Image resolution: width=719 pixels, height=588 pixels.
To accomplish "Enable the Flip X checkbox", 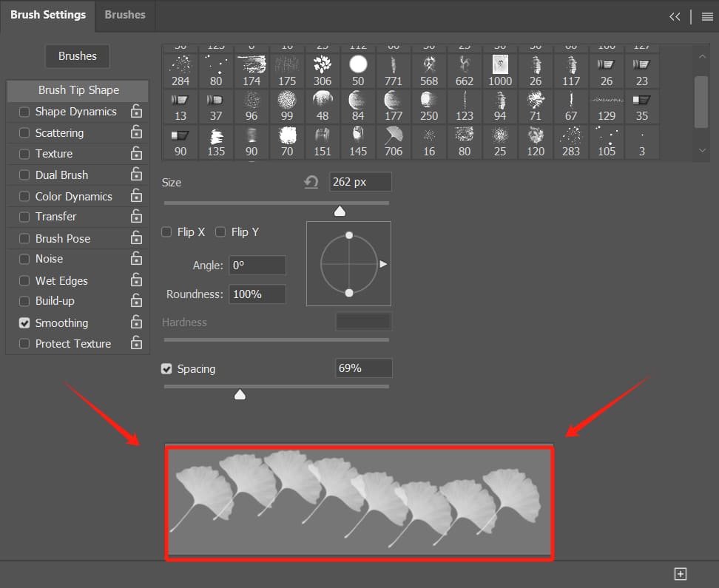I will click(167, 232).
